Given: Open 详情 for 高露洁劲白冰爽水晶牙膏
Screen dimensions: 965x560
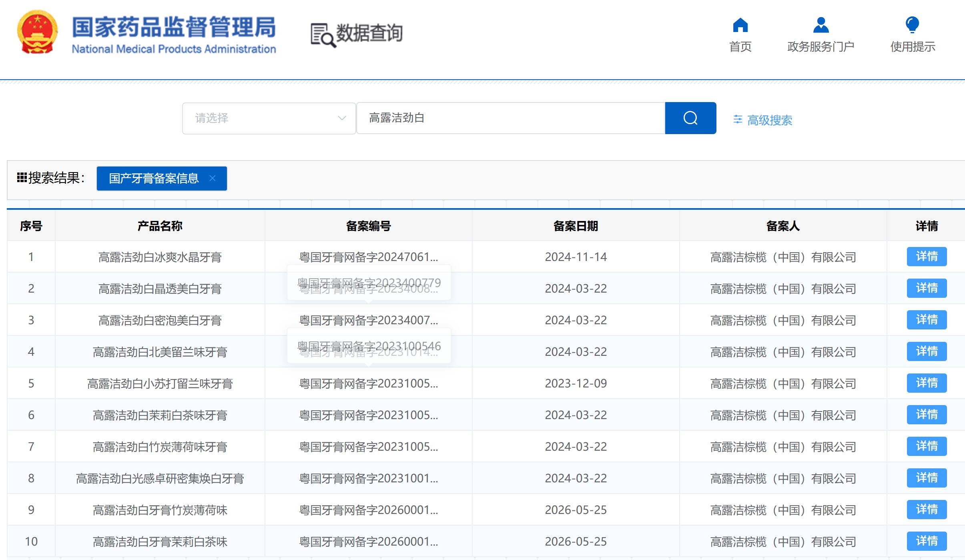Looking at the screenshot, I should [x=927, y=257].
